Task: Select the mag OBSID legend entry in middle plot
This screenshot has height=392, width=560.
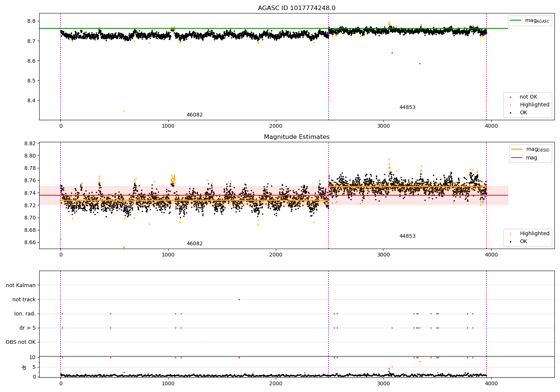Action: [x=531, y=149]
